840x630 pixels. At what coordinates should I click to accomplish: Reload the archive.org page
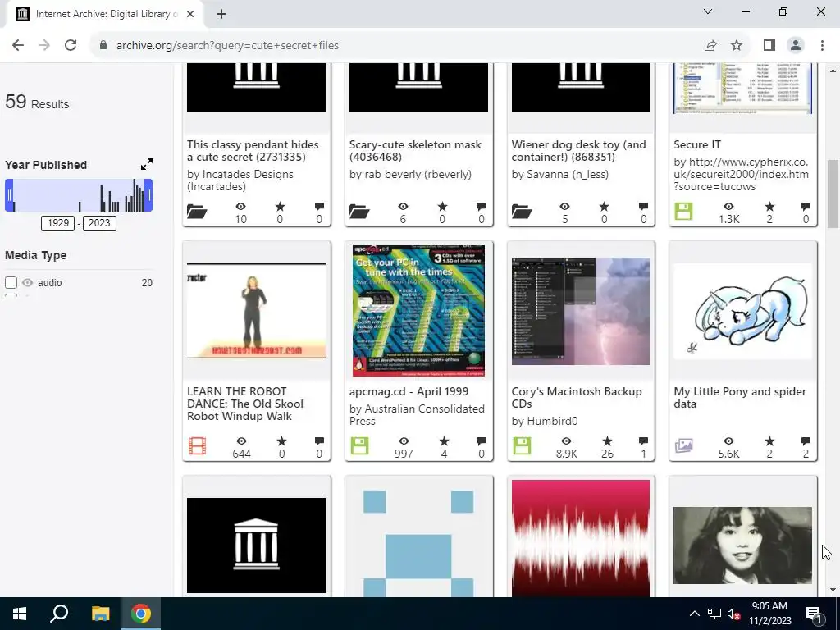(x=71, y=46)
